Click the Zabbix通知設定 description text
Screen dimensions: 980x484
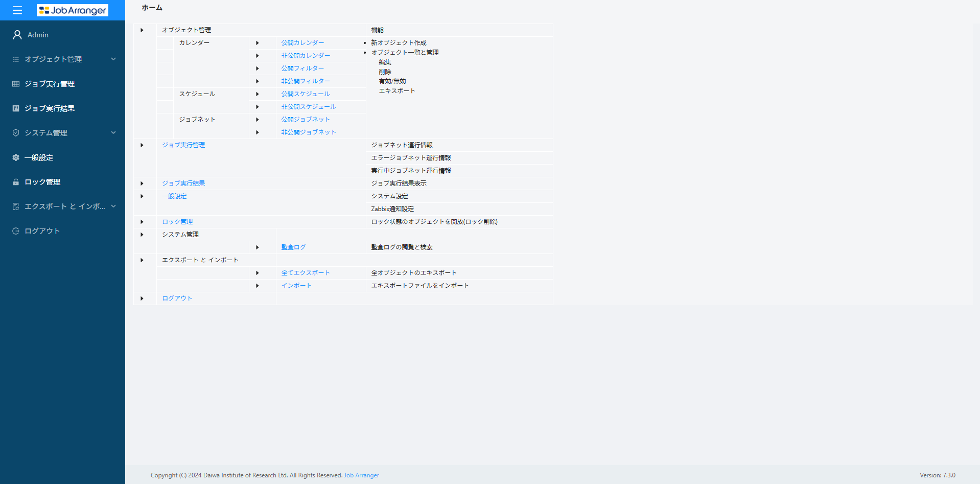pyautogui.click(x=392, y=209)
